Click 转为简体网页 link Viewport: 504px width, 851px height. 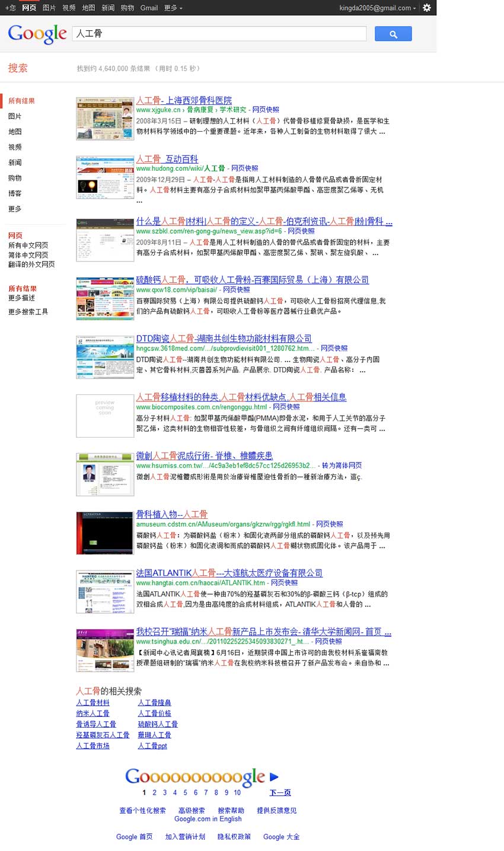(342, 466)
